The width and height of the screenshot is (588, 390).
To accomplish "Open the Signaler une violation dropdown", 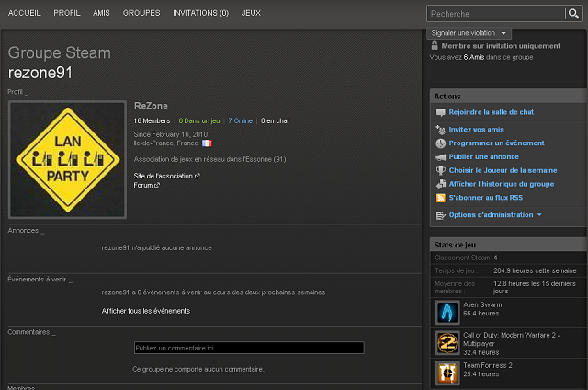I will tap(469, 33).
